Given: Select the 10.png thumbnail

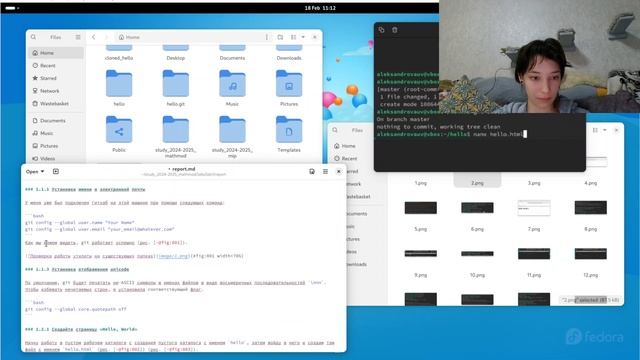Looking at the screenshot, I should (x=477, y=253).
